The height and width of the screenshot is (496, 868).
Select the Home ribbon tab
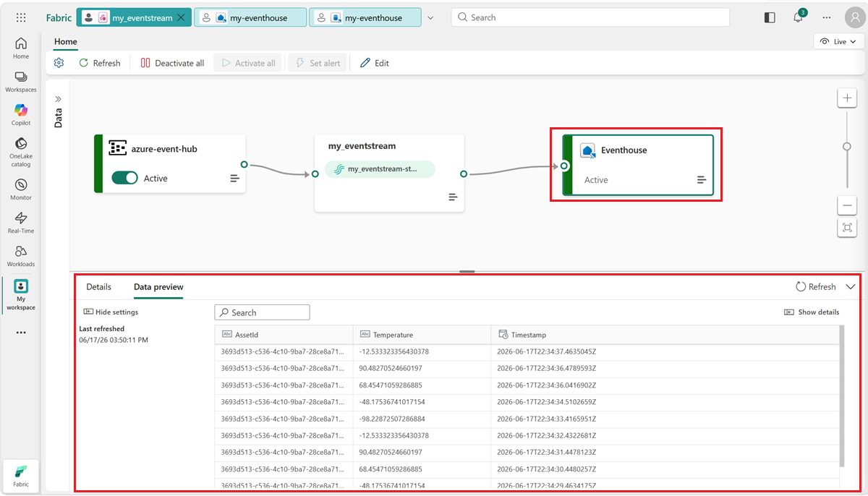pyautogui.click(x=66, y=42)
